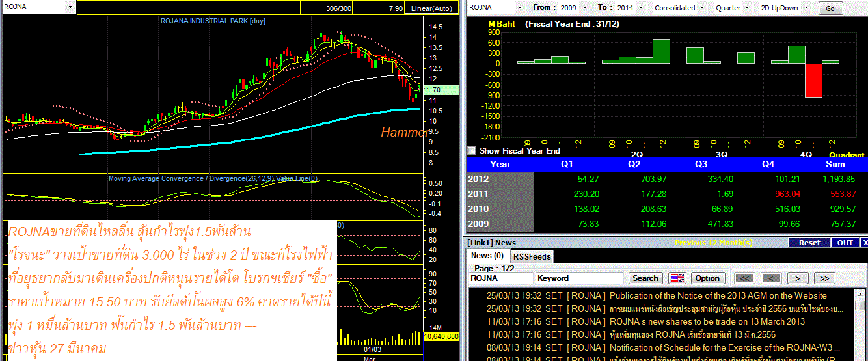Image resolution: width=868 pixels, height=361 pixels.
Task: Click the Q2 column header
Action: point(635,164)
